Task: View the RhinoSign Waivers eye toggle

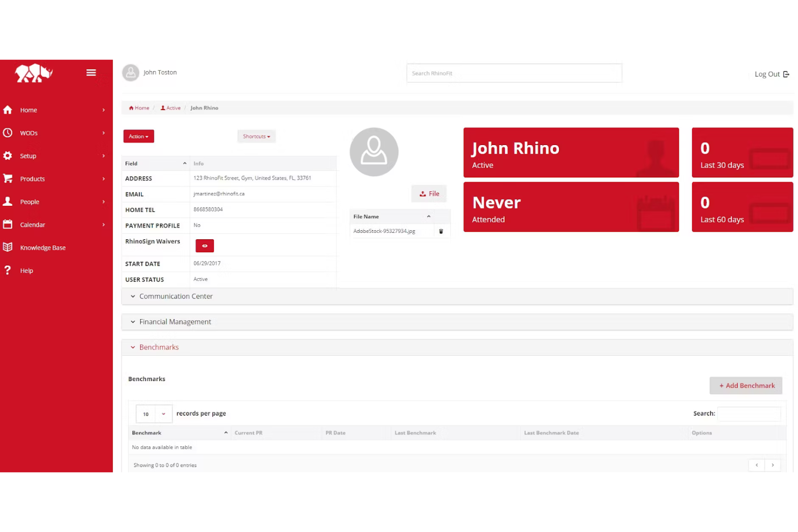Action: point(204,245)
